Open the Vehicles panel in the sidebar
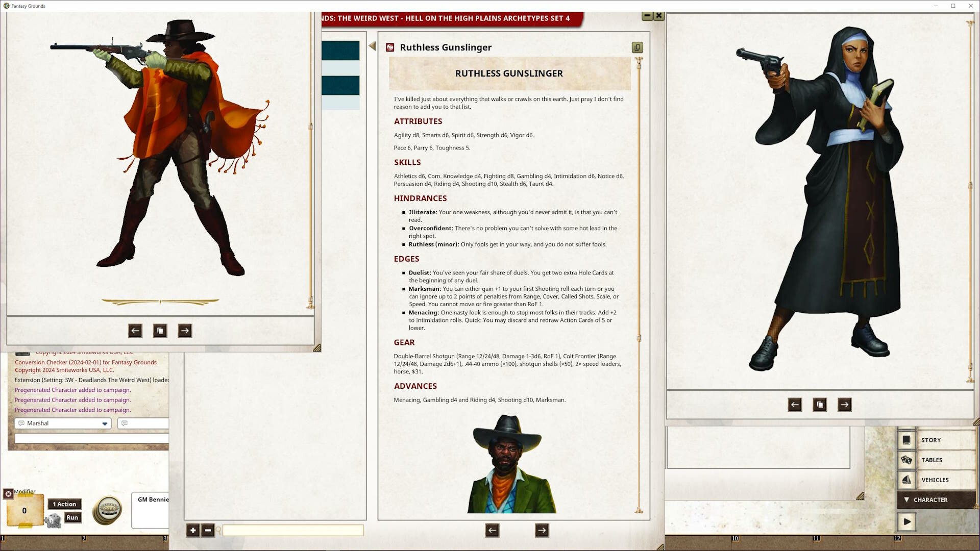Viewport: 980px width, 551px height. (x=934, y=480)
